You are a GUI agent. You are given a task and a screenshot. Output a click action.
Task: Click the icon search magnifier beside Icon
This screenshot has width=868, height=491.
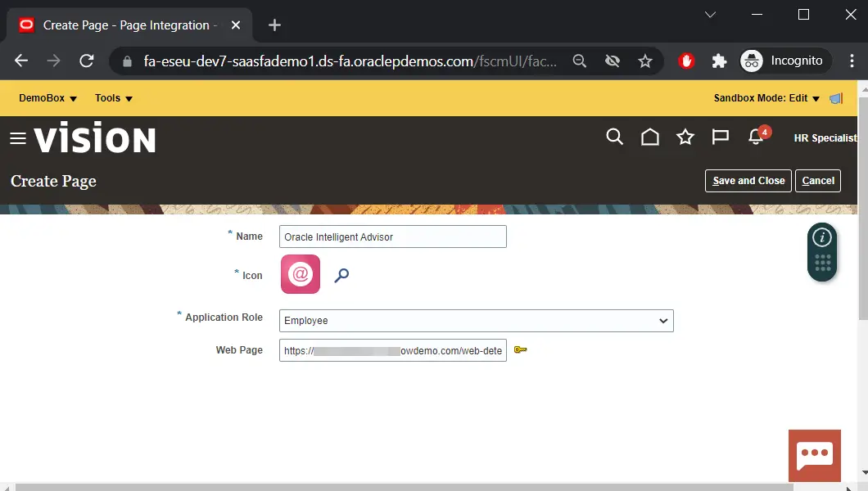(341, 275)
